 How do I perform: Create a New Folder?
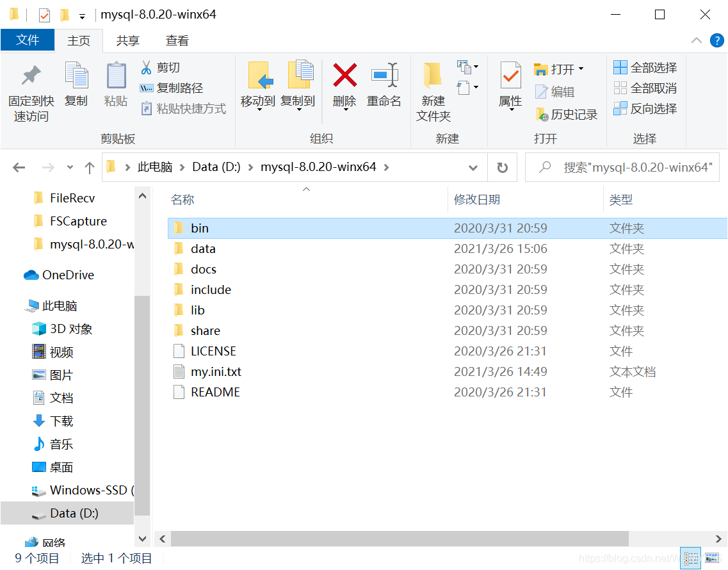pyautogui.click(x=433, y=92)
